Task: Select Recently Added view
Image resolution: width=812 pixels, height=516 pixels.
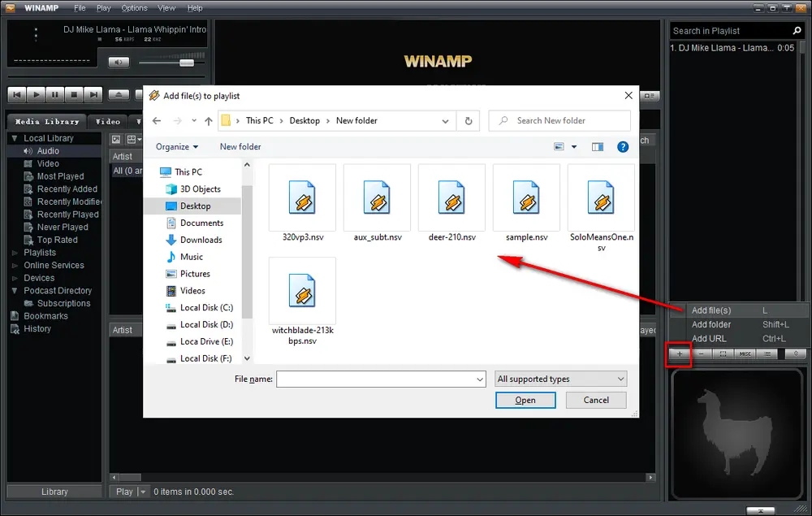Action: click(x=67, y=189)
